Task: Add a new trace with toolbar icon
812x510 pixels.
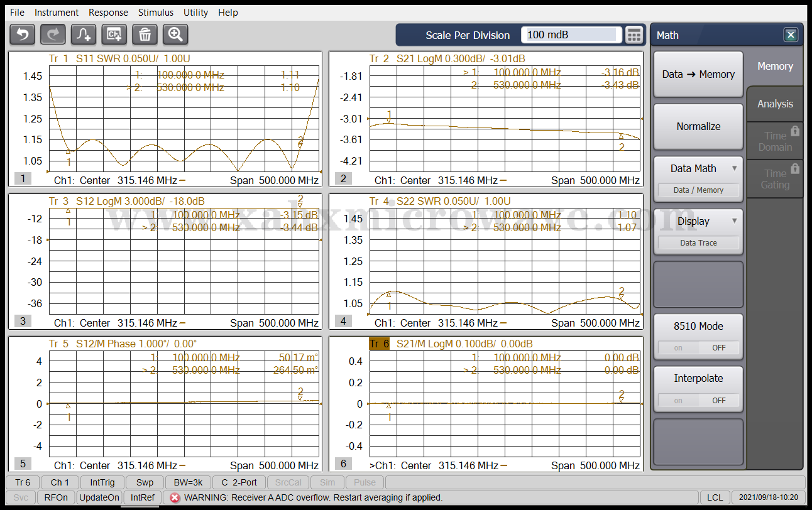Action: point(84,35)
